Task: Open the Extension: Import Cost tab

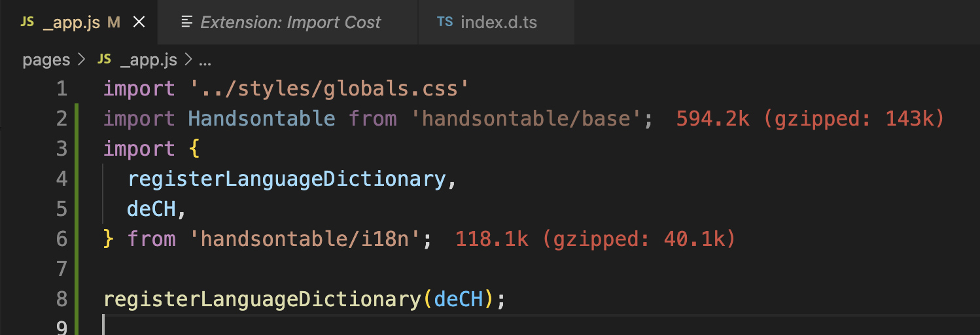Action: (x=287, y=22)
